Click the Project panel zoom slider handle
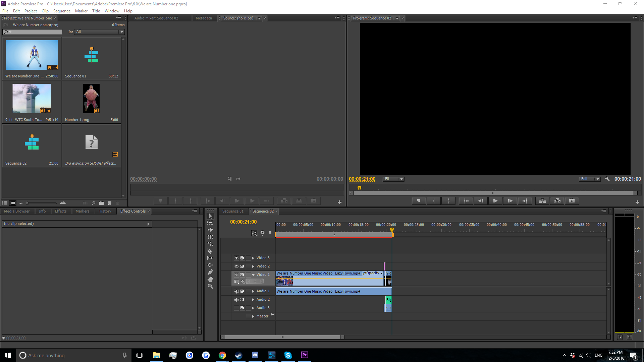This screenshot has height=362, width=644. coord(28,203)
